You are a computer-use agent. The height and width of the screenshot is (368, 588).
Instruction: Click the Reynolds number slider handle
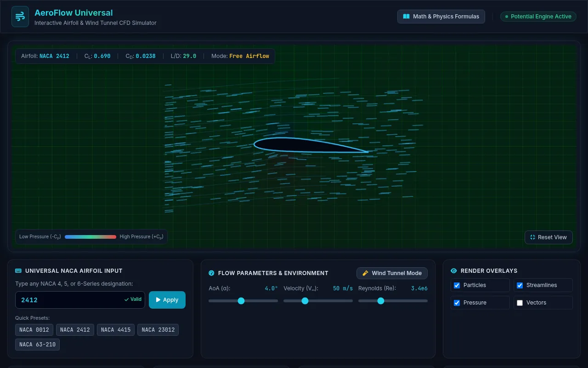(x=380, y=301)
